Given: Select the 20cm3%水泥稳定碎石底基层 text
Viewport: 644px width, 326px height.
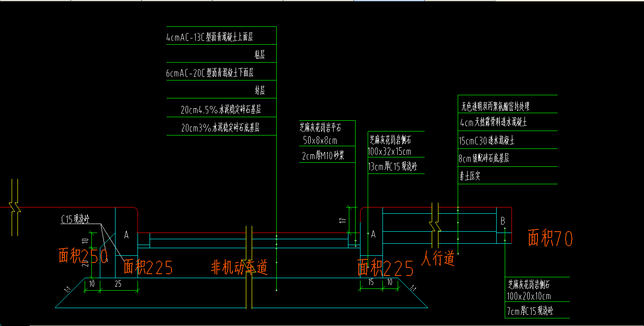Looking at the screenshot, I should pos(220,128).
